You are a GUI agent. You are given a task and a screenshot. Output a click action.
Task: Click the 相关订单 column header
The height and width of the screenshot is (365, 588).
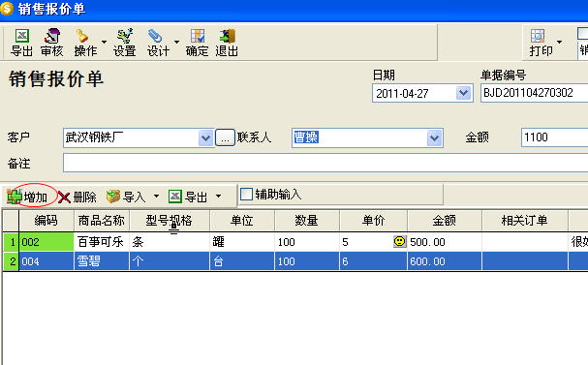(x=525, y=221)
